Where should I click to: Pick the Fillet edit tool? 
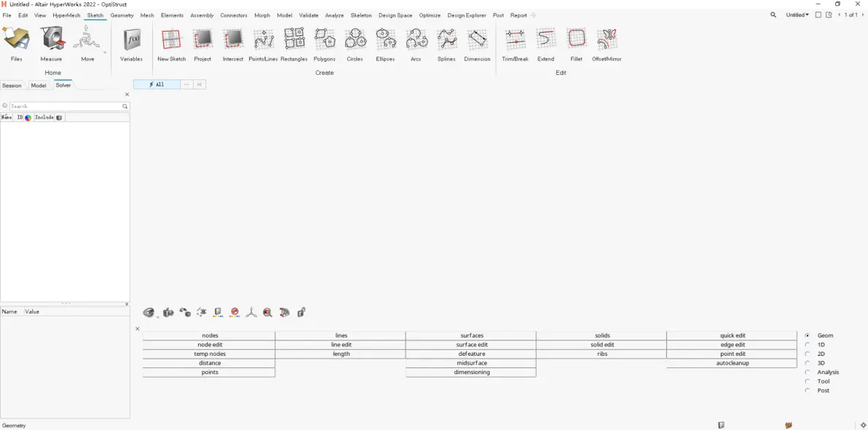pos(576,44)
